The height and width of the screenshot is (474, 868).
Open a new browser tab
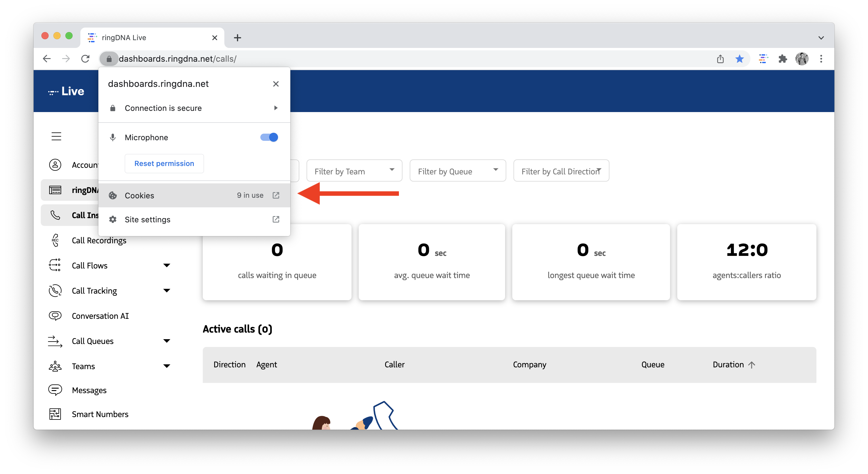tap(237, 38)
